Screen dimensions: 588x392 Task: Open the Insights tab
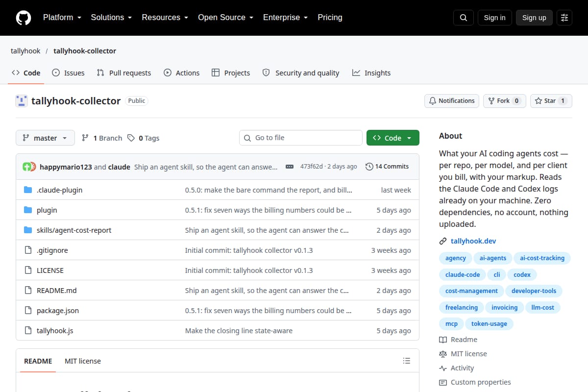pyautogui.click(x=371, y=73)
